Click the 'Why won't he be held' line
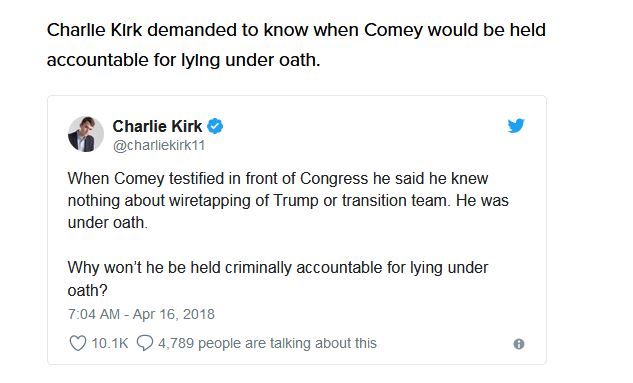This screenshot has width=633, height=383. click(278, 268)
